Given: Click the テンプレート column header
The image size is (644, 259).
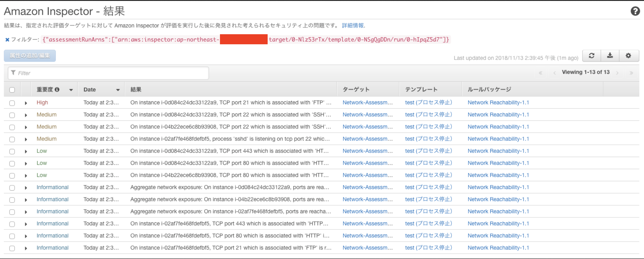Looking at the screenshot, I should (421, 89).
